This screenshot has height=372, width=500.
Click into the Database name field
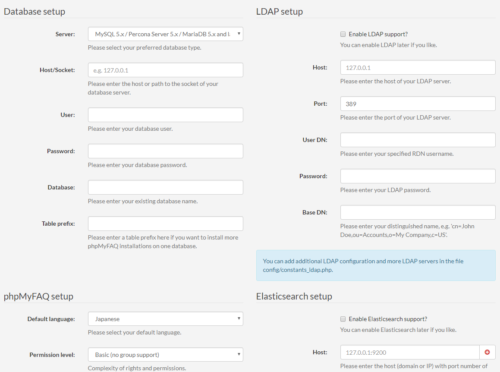click(166, 187)
